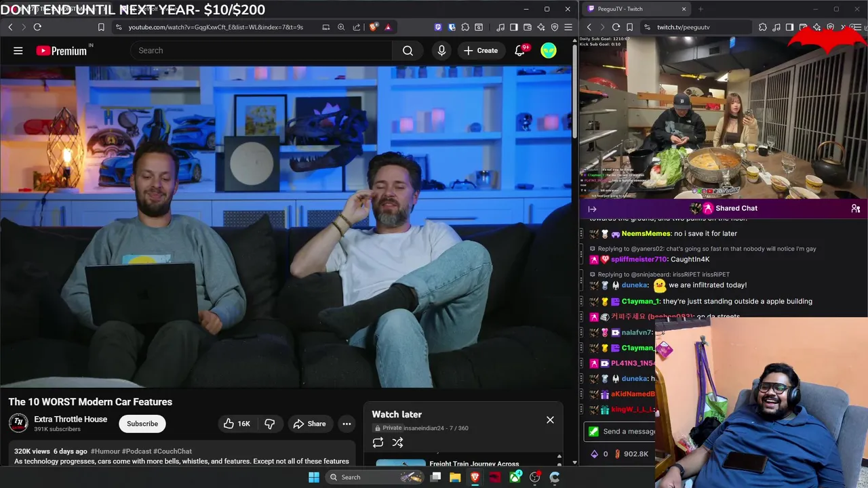Close the PeeguuTV - Twitch tab

684,9
